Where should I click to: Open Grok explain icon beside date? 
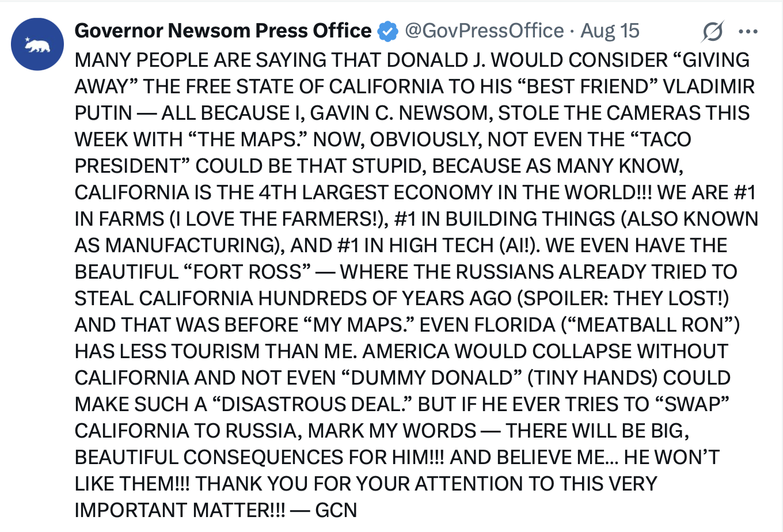tap(712, 31)
